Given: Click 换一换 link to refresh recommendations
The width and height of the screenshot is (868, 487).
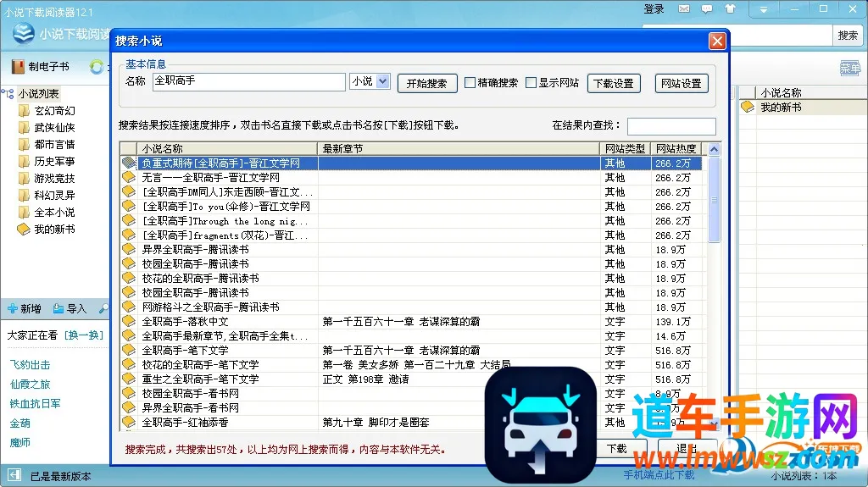Looking at the screenshot, I should click(84, 335).
